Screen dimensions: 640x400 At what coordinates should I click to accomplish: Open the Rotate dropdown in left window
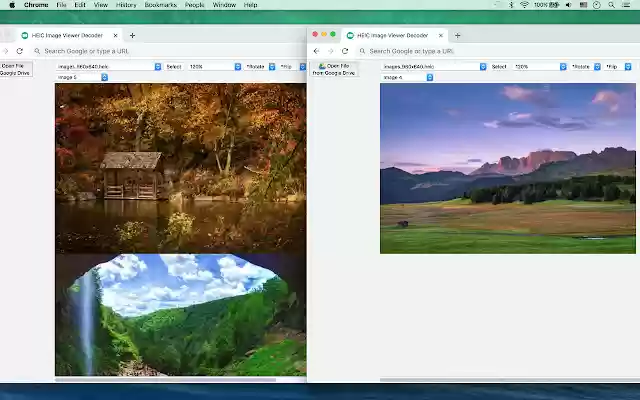[260, 67]
